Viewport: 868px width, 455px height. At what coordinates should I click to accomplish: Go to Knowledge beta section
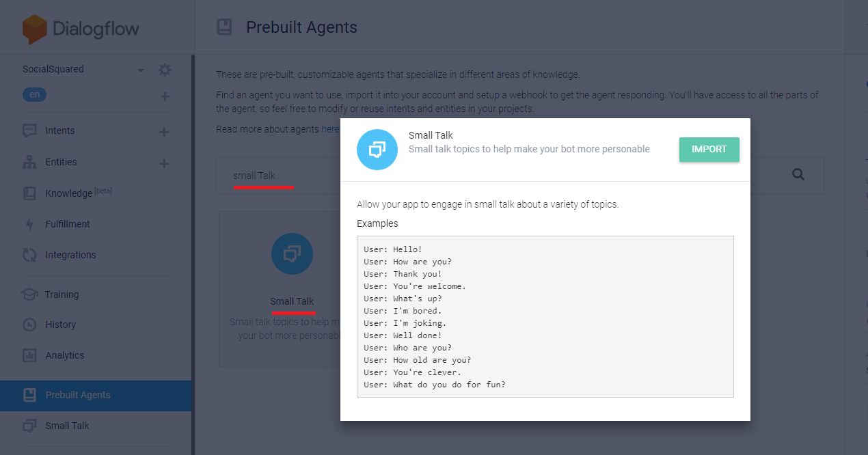click(68, 193)
